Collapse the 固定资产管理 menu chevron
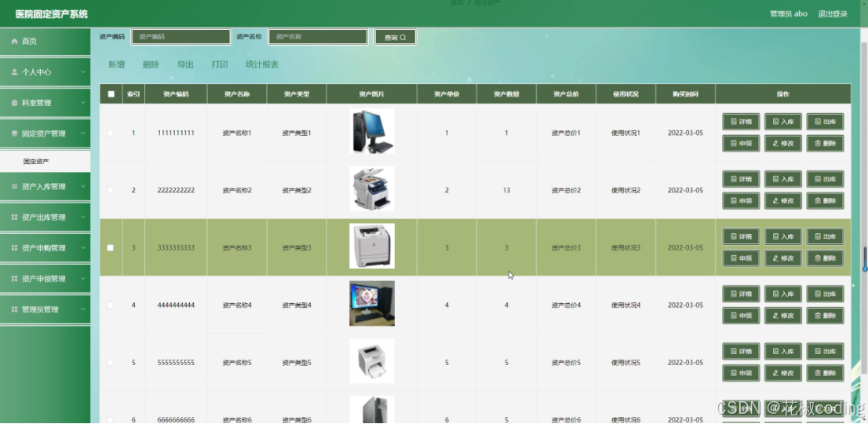Screen dimensions: 868x424 point(83,133)
